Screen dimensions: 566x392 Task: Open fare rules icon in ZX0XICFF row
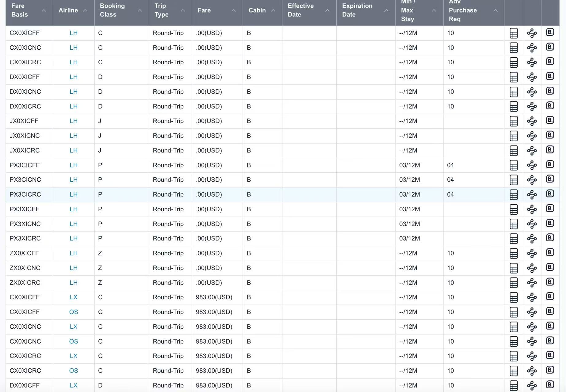(514, 254)
